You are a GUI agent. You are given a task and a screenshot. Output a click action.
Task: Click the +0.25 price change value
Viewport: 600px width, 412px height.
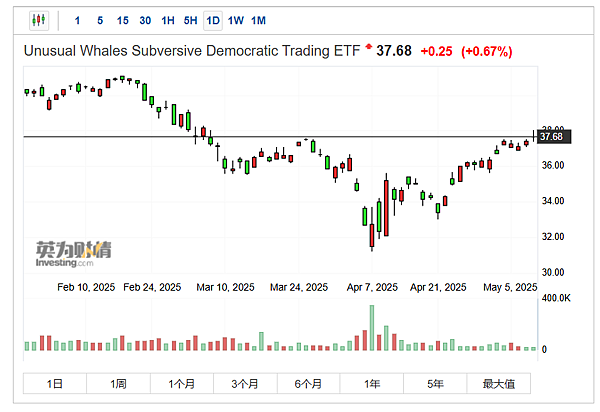tap(436, 51)
